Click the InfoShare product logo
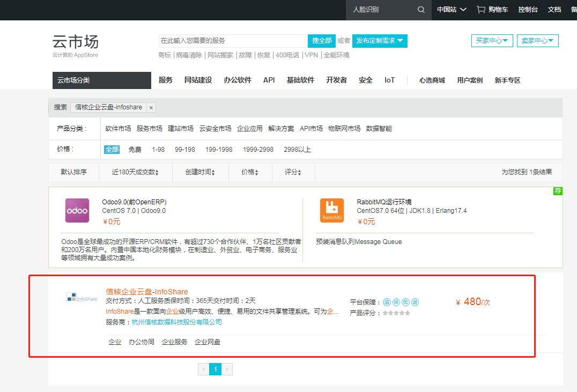Image resolution: width=577 pixels, height=392 pixels. click(82, 298)
